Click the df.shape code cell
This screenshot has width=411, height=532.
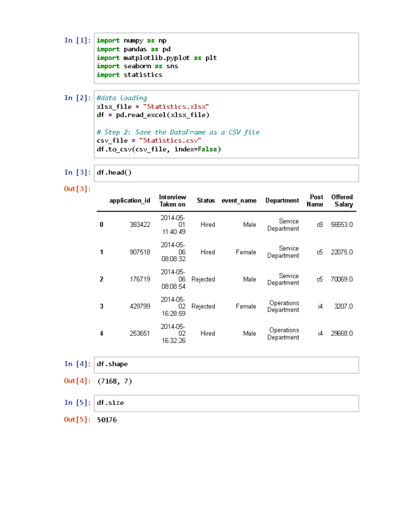coord(113,364)
